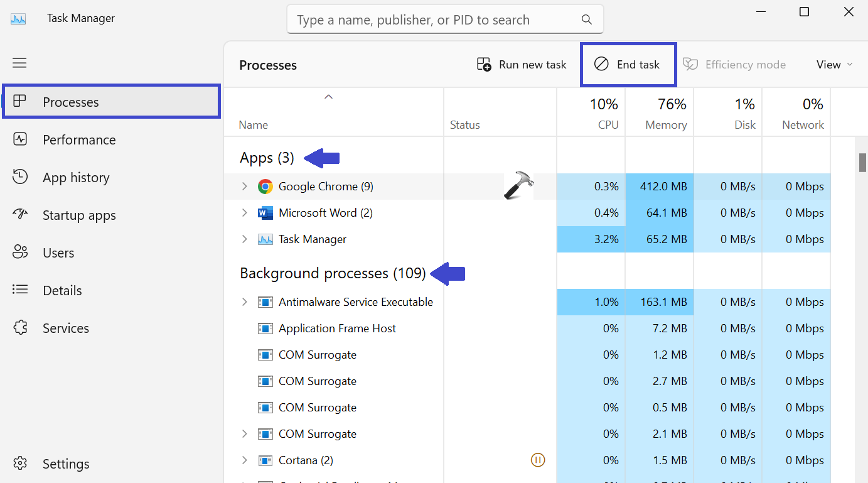The height and width of the screenshot is (483, 868).
Task: Click Run new task
Action: pos(522,65)
